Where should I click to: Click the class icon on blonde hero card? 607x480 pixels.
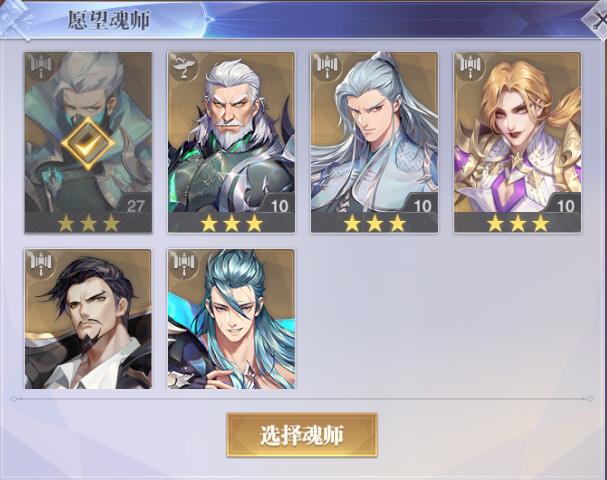coord(470,65)
